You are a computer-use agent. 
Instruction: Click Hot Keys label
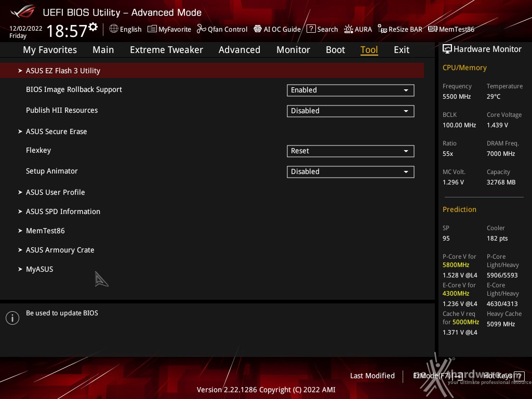click(498, 376)
